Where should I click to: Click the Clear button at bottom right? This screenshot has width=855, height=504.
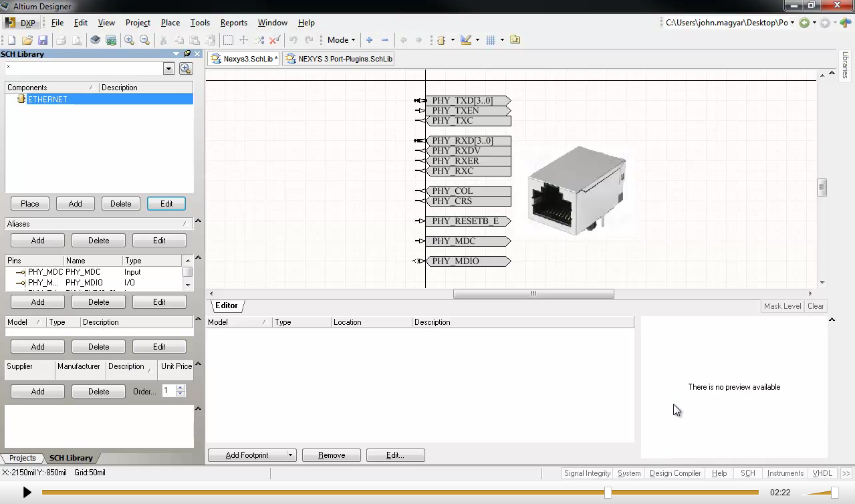(816, 306)
